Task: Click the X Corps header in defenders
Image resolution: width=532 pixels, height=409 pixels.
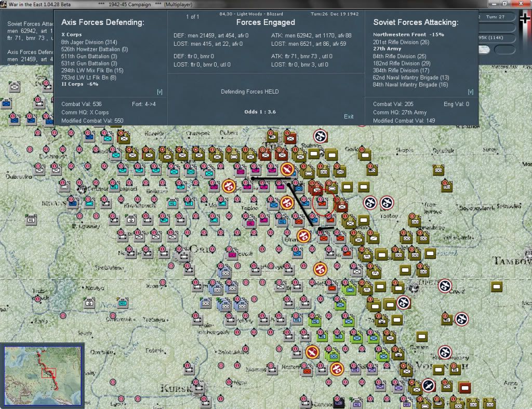Action: [71, 35]
